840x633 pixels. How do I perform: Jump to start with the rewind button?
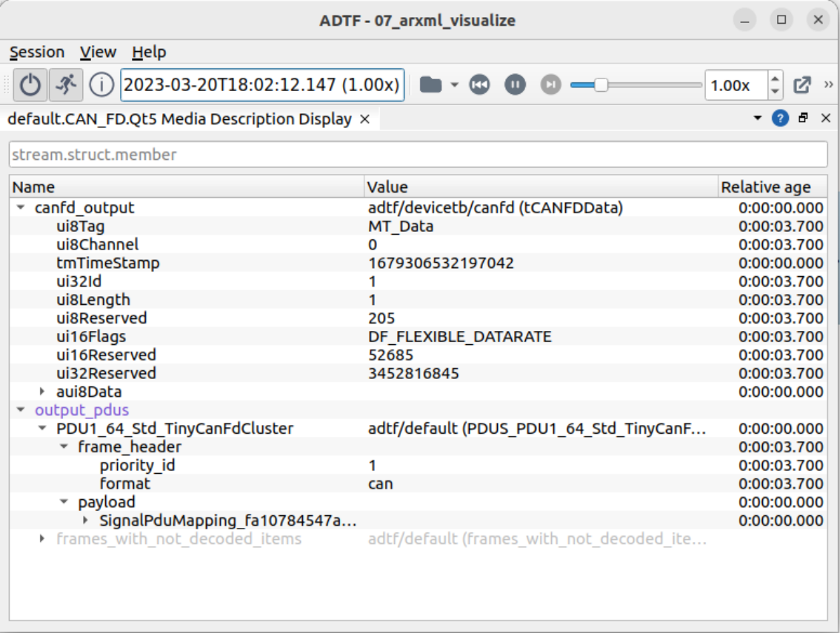pyautogui.click(x=479, y=85)
